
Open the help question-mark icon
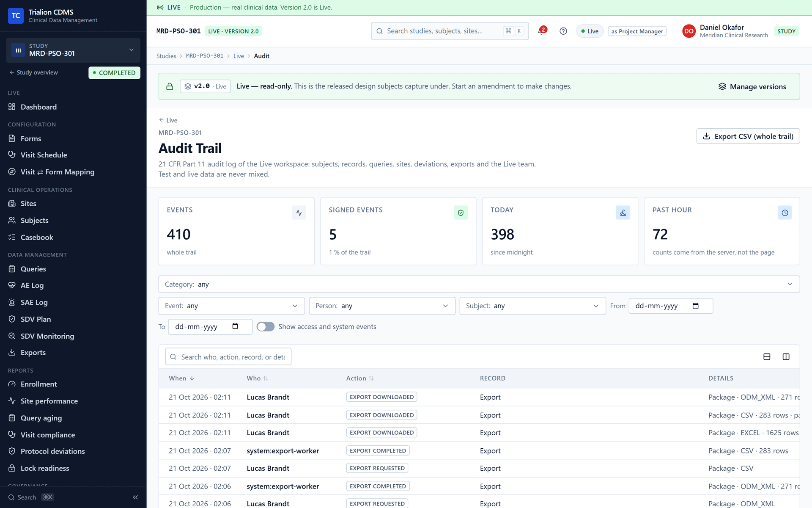(563, 31)
